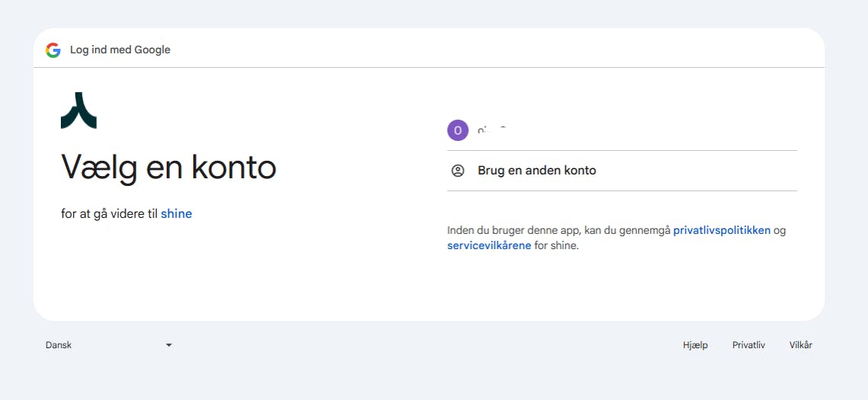Image resolution: width=868 pixels, height=400 pixels.
Task: Click the person icon beside Brug en anden konto
Action: [x=458, y=171]
